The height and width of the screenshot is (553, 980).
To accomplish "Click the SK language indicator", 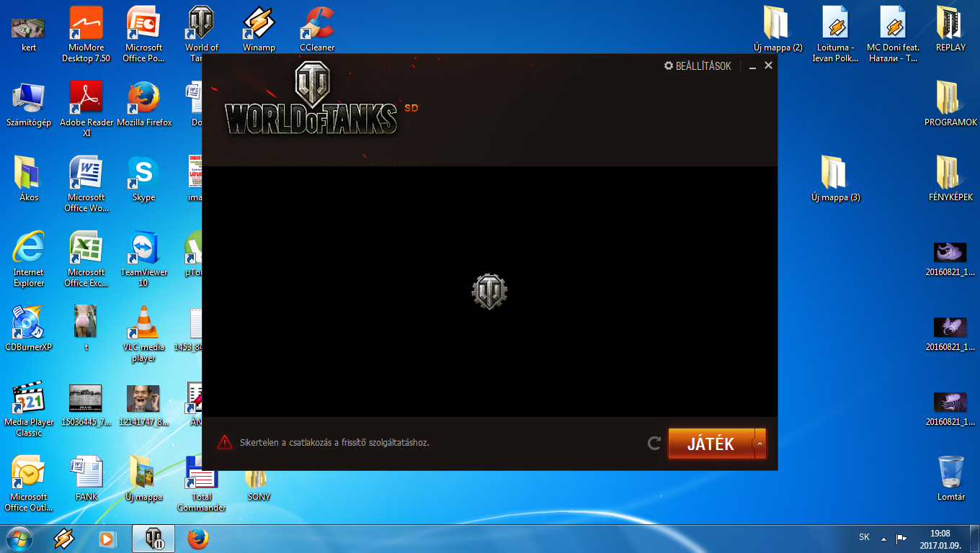I will (x=864, y=537).
